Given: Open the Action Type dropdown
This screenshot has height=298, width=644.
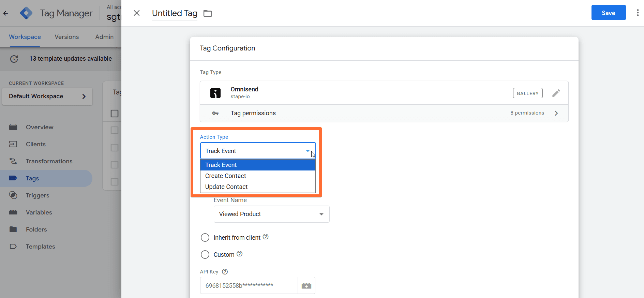Looking at the screenshot, I should click(x=258, y=151).
